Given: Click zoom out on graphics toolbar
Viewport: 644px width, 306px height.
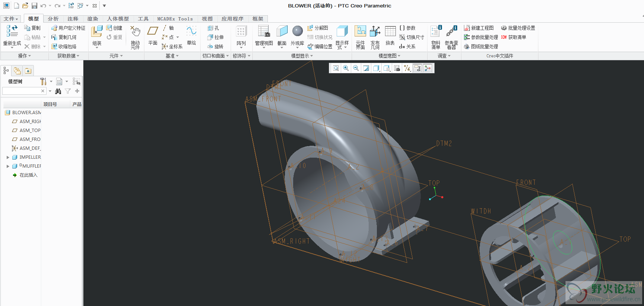Looking at the screenshot, I should pos(356,68).
